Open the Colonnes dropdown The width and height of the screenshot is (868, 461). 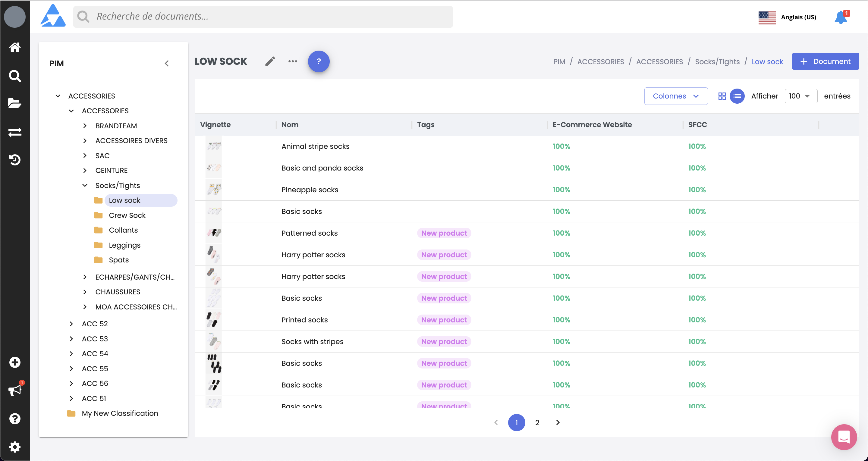(x=676, y=96)
